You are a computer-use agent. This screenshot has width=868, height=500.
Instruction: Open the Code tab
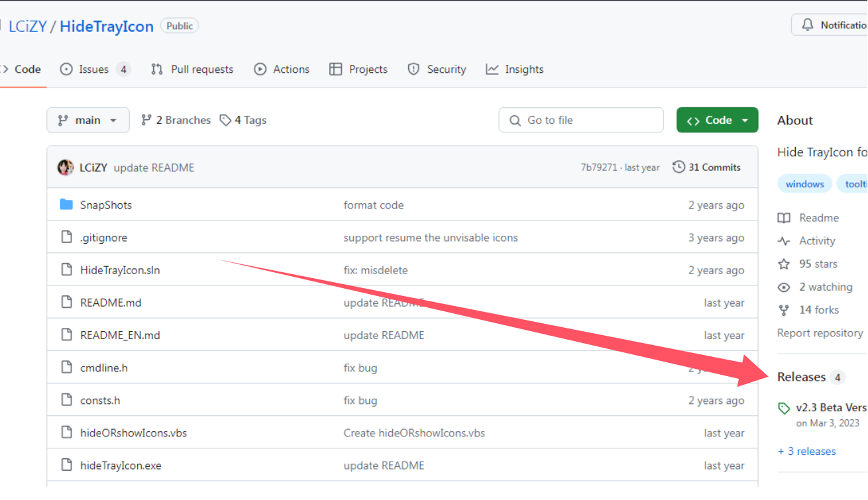[21, 69]
